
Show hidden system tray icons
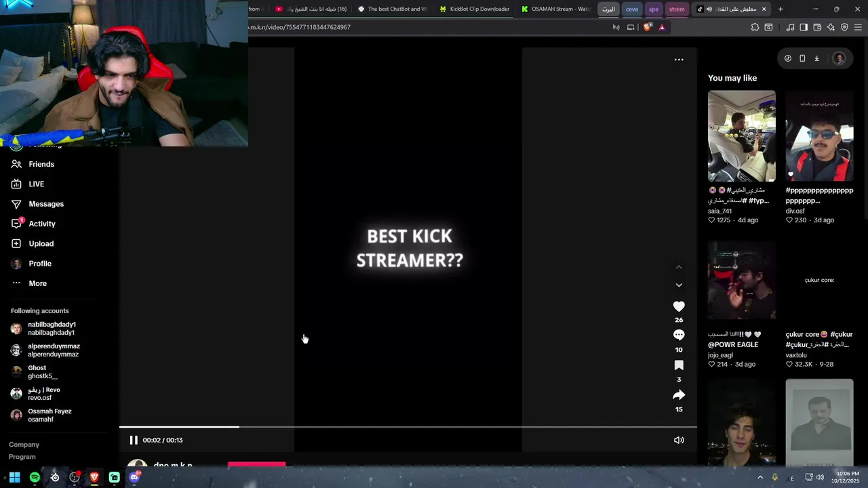760,477
